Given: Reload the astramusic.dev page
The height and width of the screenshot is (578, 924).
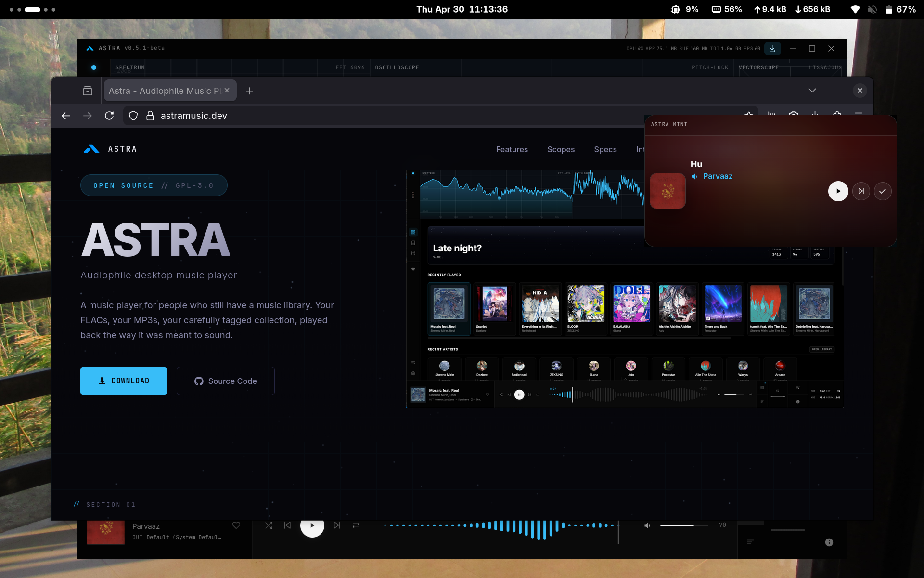Looking at the screenshot, I should point(109,116).
